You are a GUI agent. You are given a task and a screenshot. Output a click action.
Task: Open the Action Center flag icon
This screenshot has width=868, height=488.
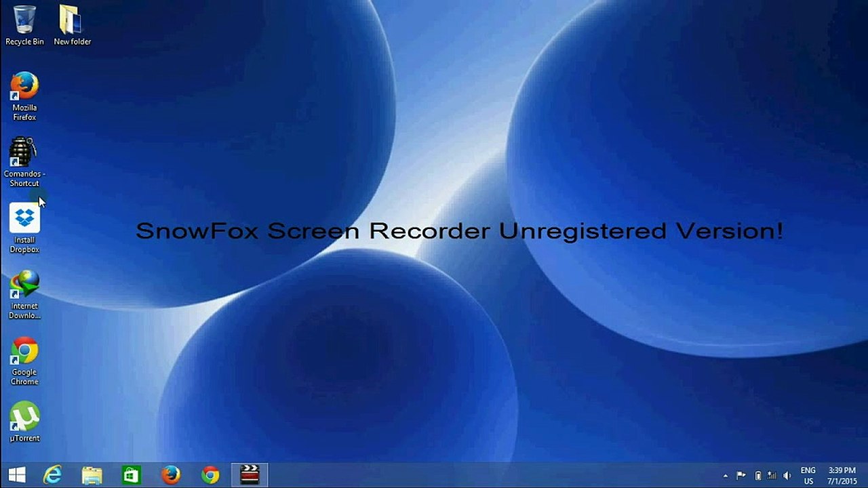click(x=741, y=476)
